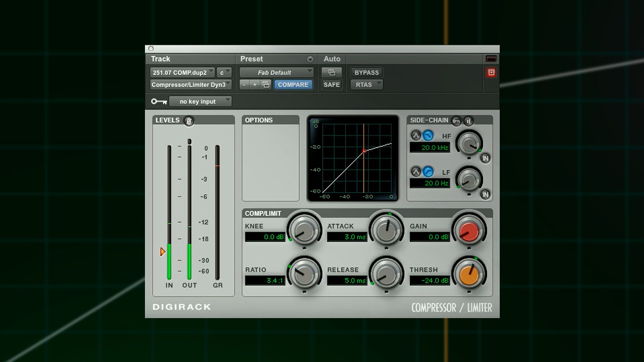The width and height of the screenshot is (644, 362).
Task: Click the red GAIN knob
Action: click(x=469, y=231)
